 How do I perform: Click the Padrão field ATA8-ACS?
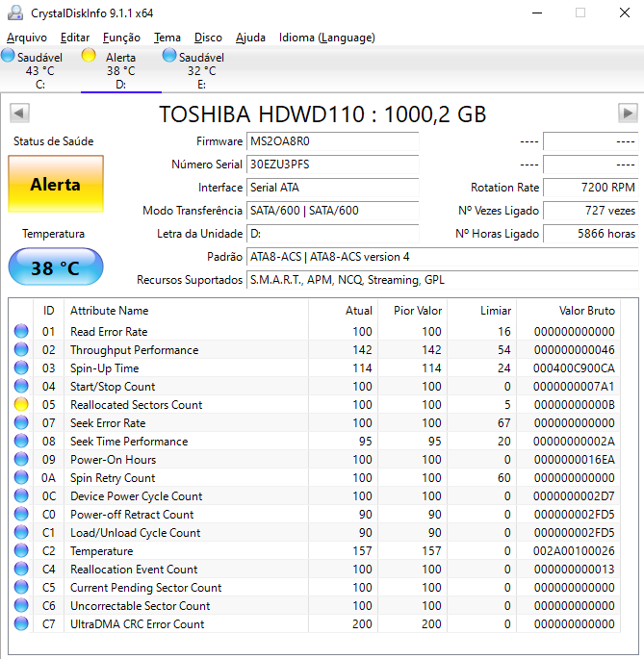443,257
